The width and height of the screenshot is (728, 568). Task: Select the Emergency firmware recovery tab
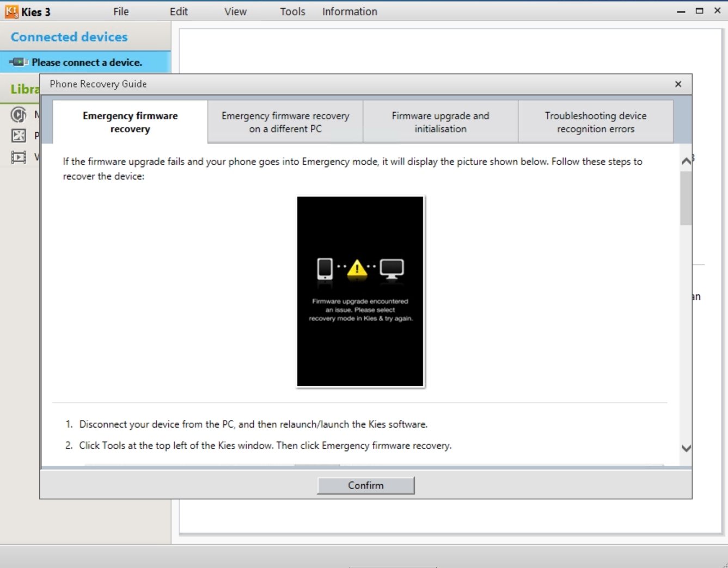click(x=130, y=122)
